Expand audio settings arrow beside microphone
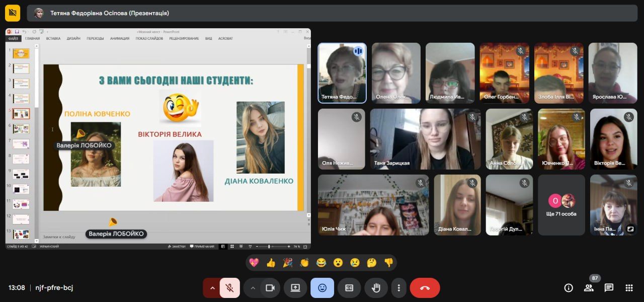Image resolution: width=644 pixels, height=302 pixels. coord(212,288)
